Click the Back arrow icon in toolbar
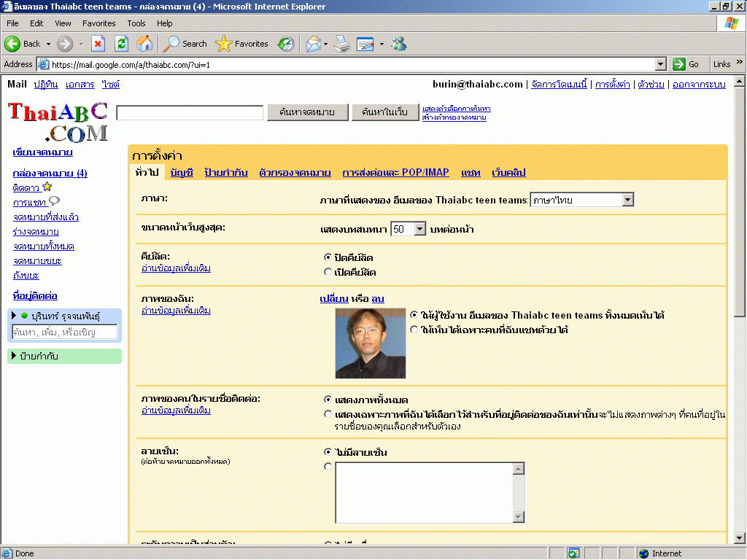The width and height of the screenshot is (747, 560). (x=12, y=44)
